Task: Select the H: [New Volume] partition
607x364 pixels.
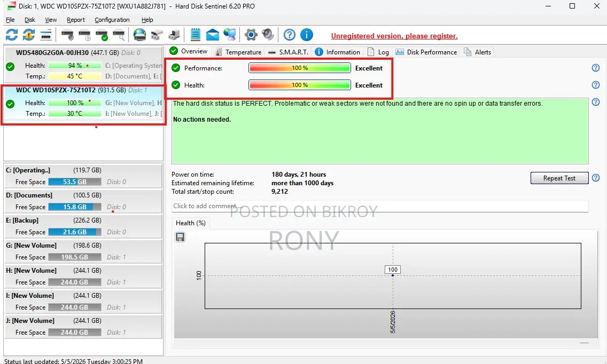Action: (83, 276)
